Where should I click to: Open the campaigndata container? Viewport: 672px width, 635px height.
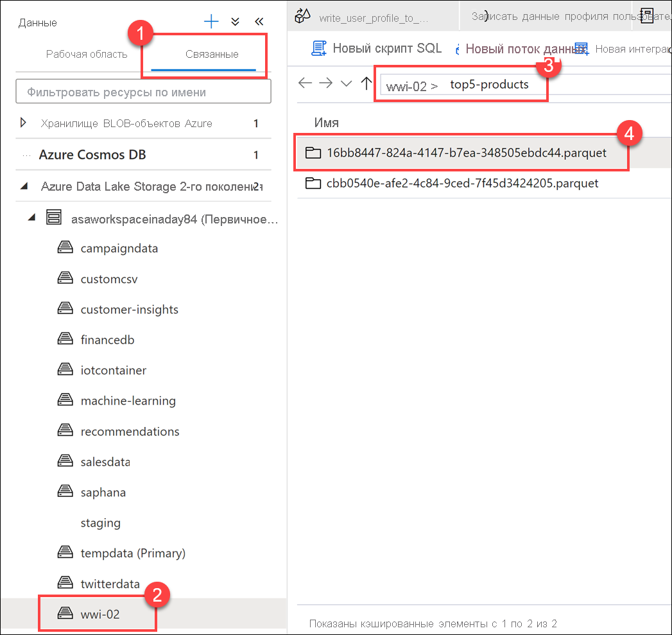tap(119, 248)
